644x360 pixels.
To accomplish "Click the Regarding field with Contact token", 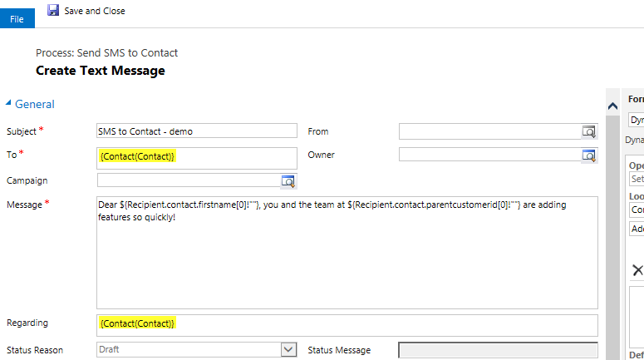I will (x=347, y=323).
